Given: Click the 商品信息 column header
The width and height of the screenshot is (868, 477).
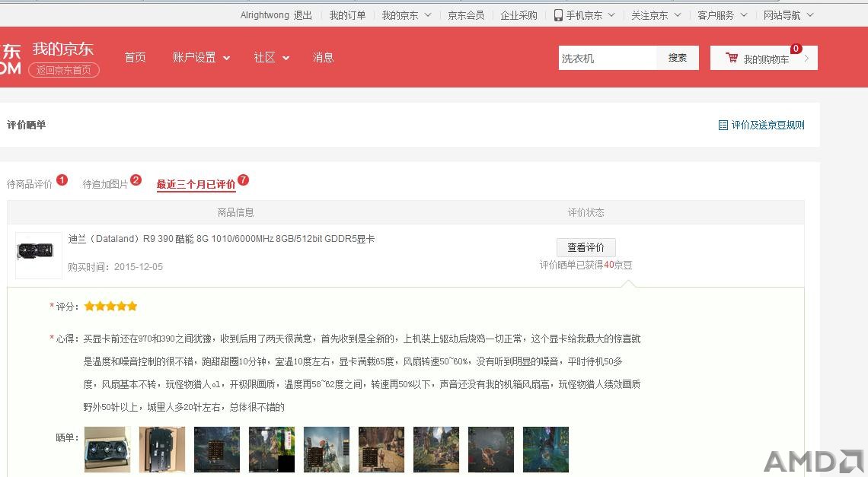Looking at the screenshot, I should pyautogui.click(x=236, y=212).
